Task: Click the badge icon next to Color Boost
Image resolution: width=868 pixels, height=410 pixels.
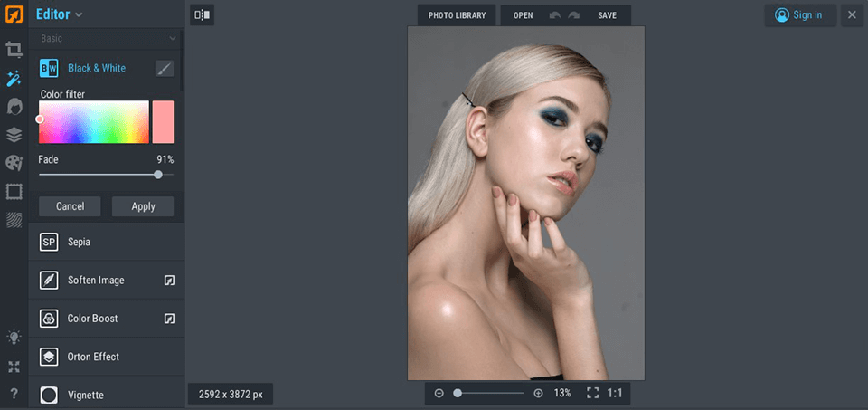Action: click(x=169, y=319)
